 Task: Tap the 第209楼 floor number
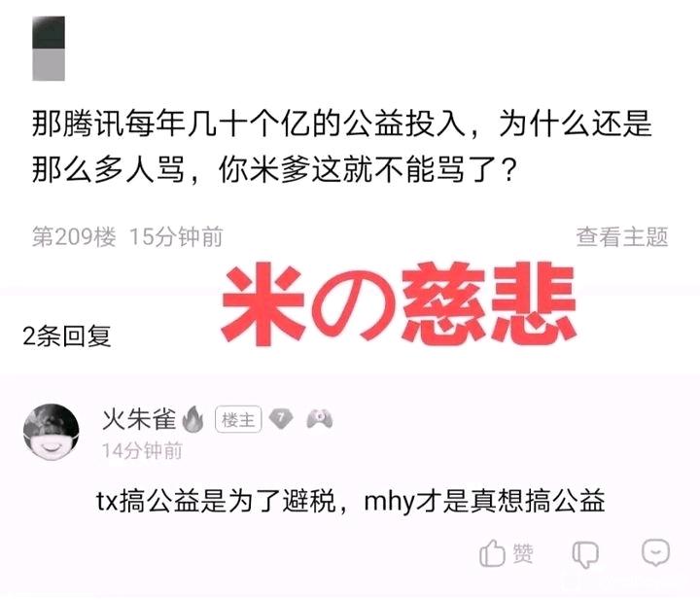[74, 236]
